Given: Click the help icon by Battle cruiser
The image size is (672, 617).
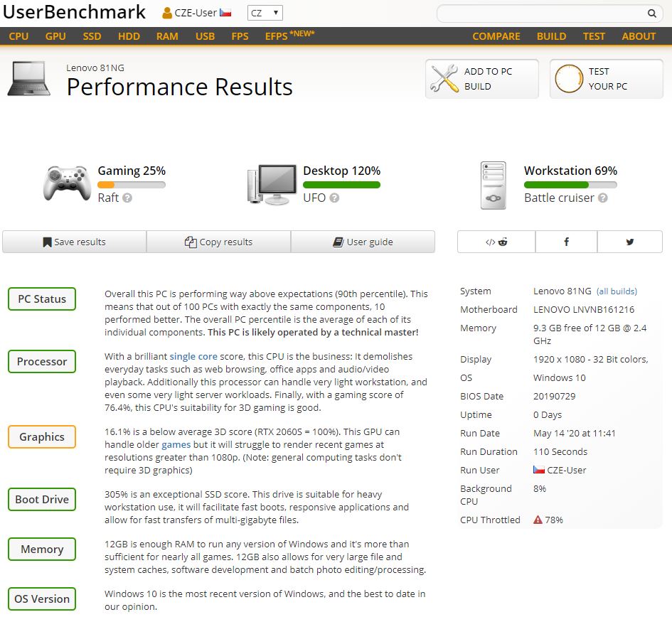Looking at the screenshot, I should coord(603,198).
